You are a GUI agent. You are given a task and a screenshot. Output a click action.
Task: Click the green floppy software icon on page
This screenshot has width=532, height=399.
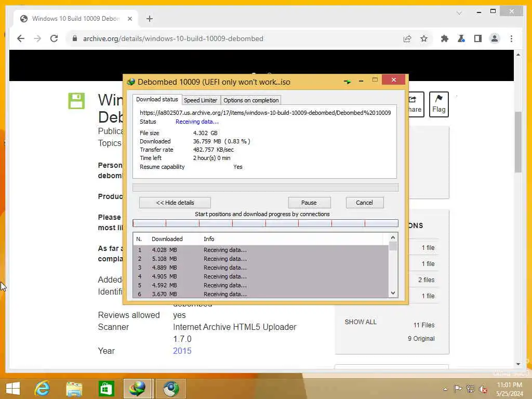pyautogui.click(x=76, y=101)
